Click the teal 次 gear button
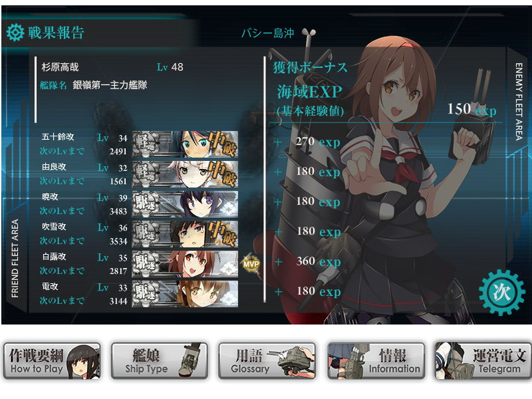532x399 pixels. pos(501,293)
